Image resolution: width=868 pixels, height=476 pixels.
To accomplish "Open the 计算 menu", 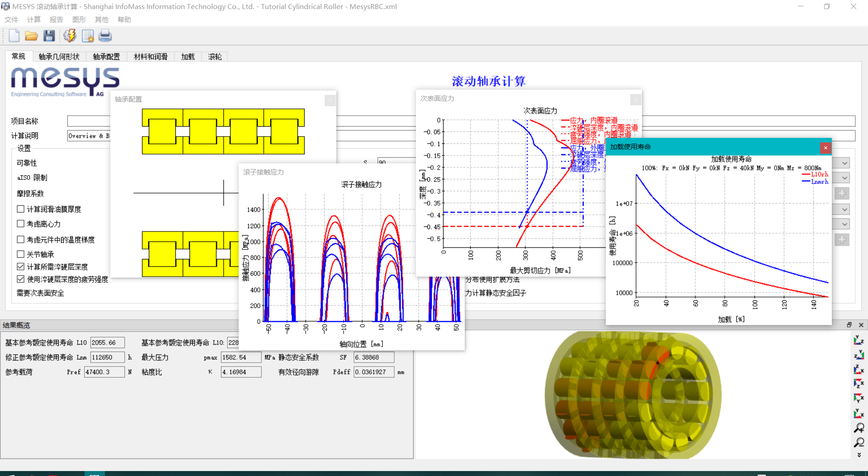I will point(33,19).
